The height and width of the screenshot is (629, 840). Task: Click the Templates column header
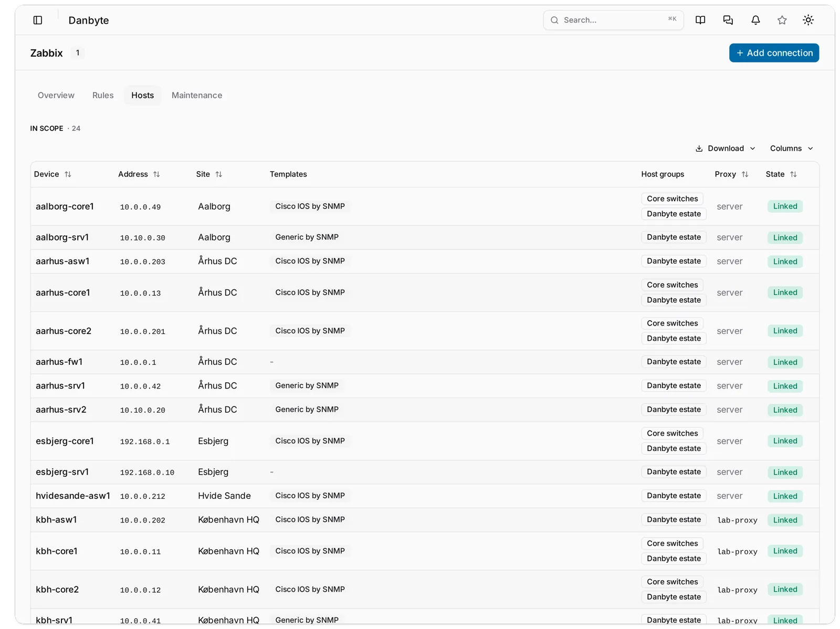[288, 174]
